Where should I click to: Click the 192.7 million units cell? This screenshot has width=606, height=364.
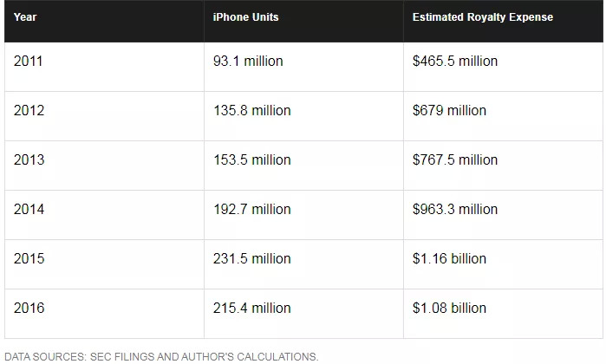tap(251, 210)
